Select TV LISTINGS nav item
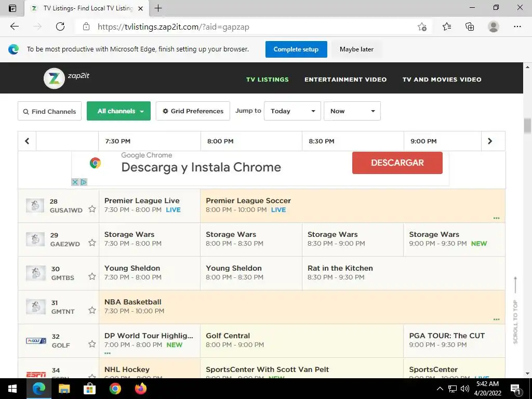 pyautogui.click(x=268, y=79)
